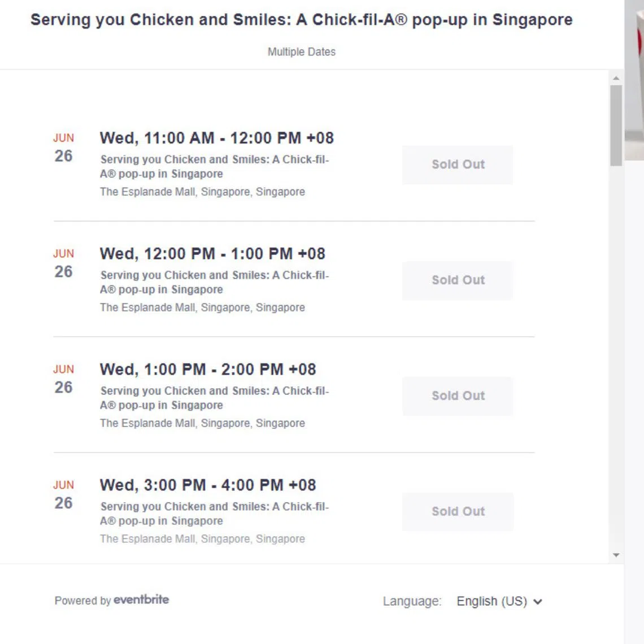Click the event list scrollbar thumb

pyautogui.click(x=616, y=124)
